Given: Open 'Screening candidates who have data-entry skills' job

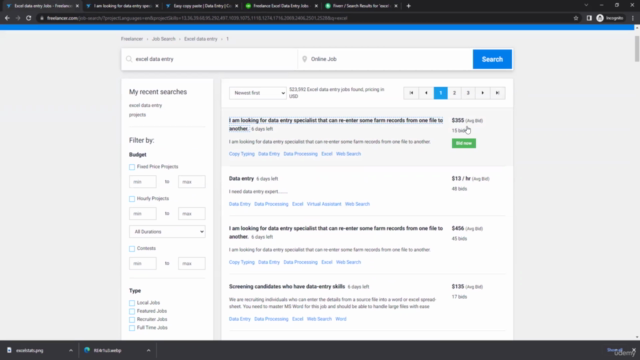Looking at the screenshot, I should (x=287, y=287).
